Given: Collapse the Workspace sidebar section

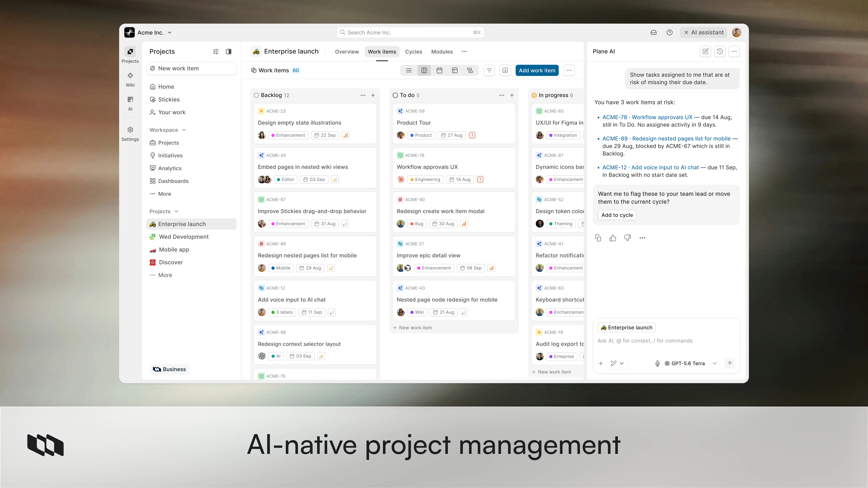Looking at the screenshot, I should pyautogui.click(x=168, y=130).
